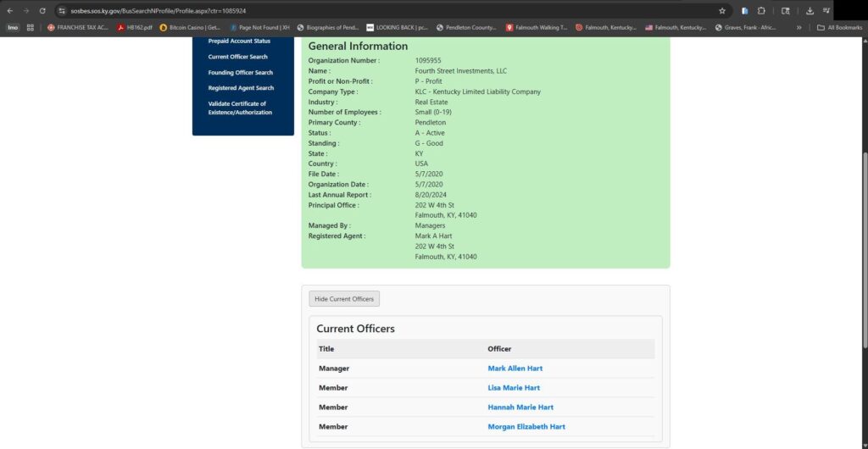
Task: Click the Title column header
Action: (326, 349)
